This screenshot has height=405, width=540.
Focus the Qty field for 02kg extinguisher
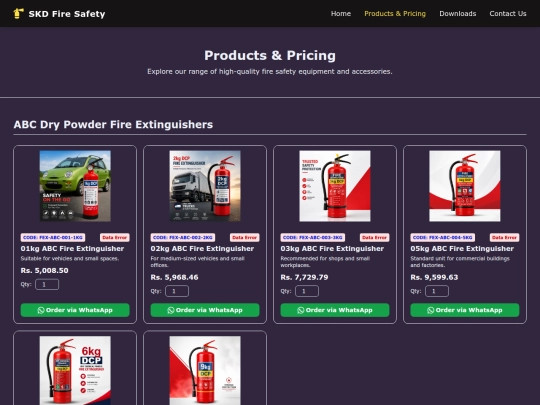click(177, 291)
